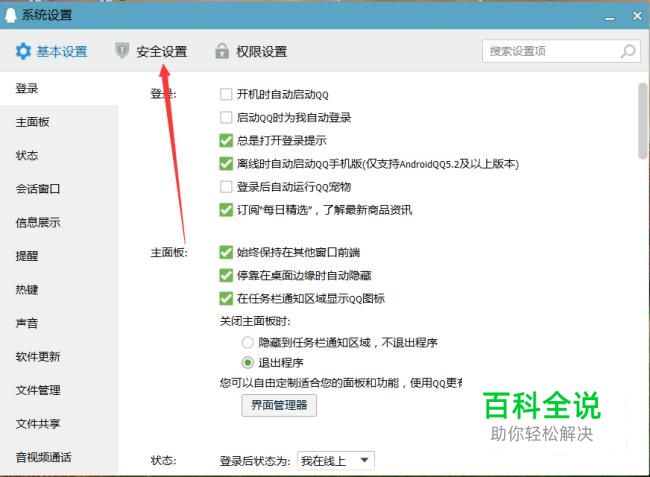Minimize the 系统设置 window
Image resolution: width=650 pixels, height=477 pixels.
(x=609, y=18)
